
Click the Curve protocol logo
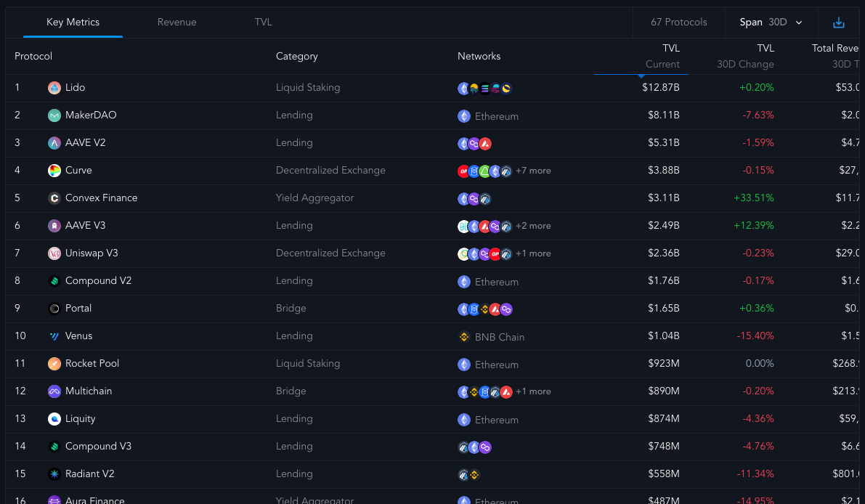(54, 171)
